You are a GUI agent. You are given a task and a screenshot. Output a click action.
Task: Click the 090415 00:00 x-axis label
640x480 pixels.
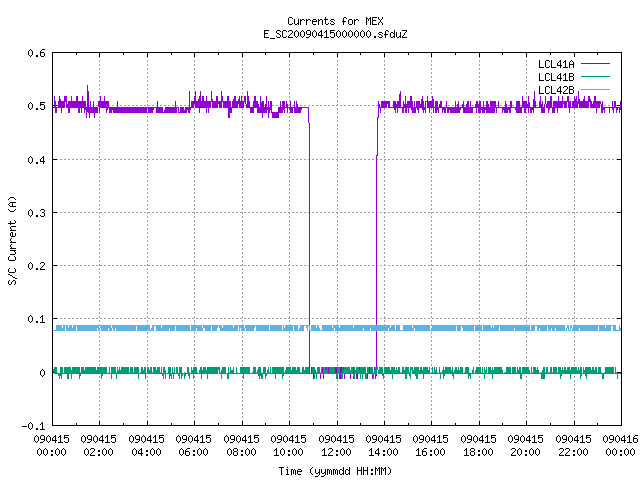(x=51, y=445)
